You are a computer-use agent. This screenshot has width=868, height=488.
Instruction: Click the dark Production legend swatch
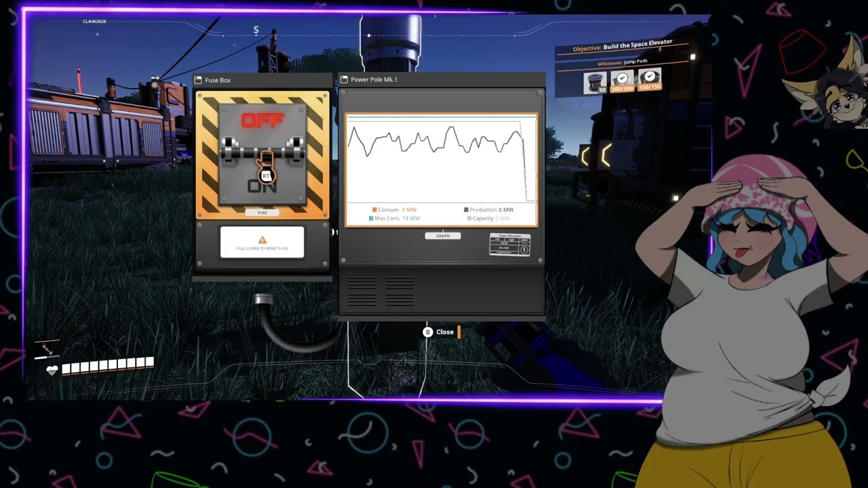(466, 210)
